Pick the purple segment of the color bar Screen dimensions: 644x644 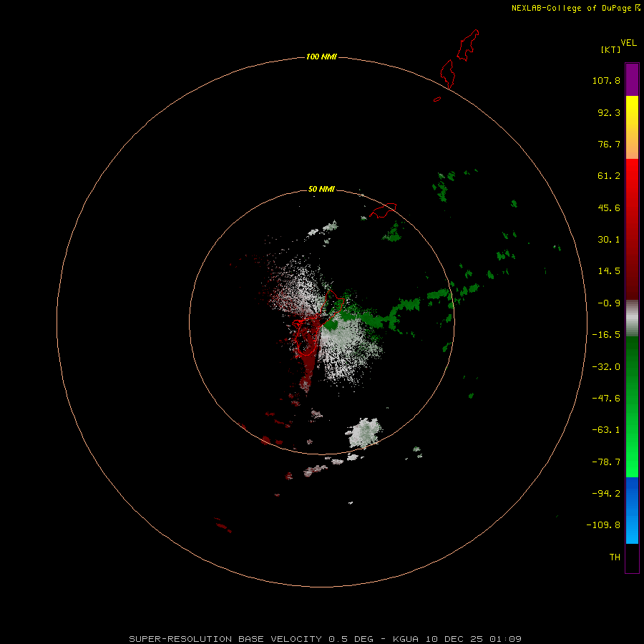click(632, 79)
